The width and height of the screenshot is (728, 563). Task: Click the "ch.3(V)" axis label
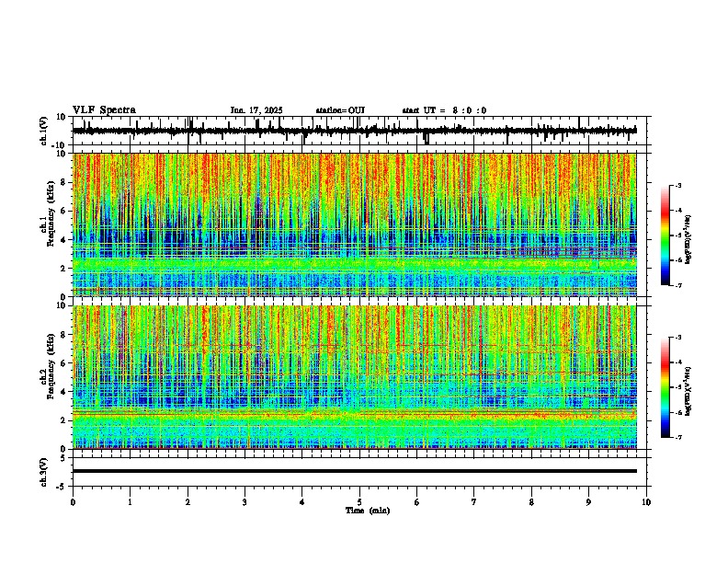tap(43, 472)
